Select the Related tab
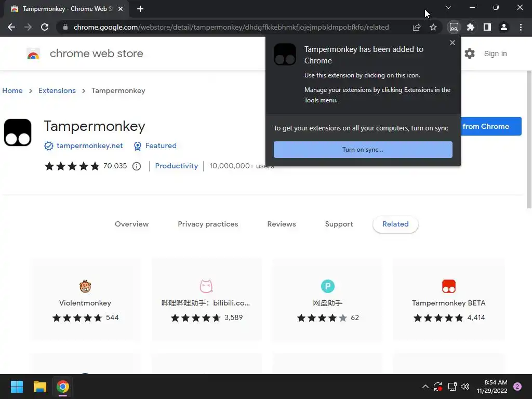 395,224
